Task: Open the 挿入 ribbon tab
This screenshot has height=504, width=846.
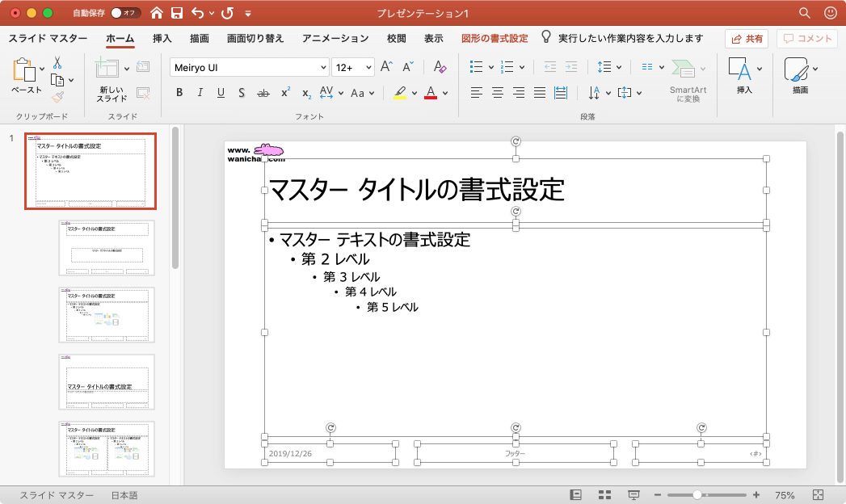Action: (162, 38)
